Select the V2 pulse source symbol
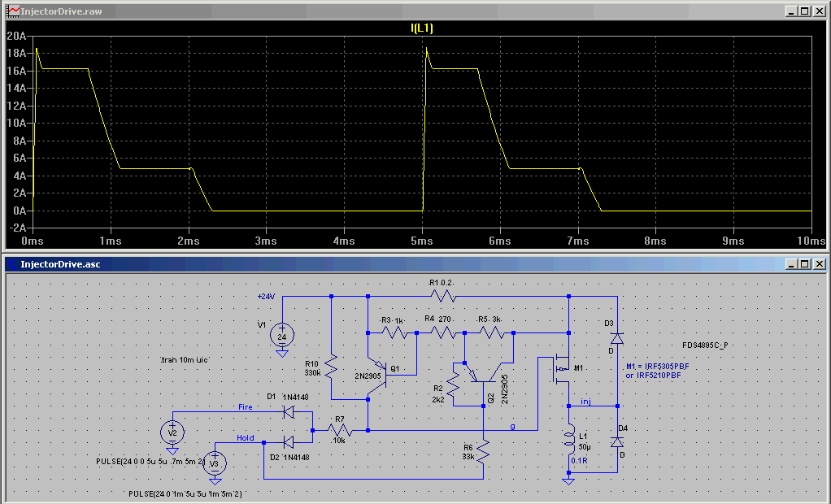The image size is (831, 504). coord(172,432)
